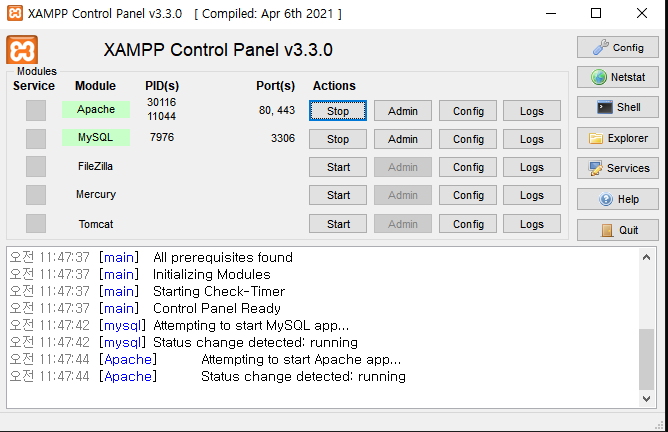Start the FileZilla module
Viewport: 668px width, 432px height.
click(x=338, y=167)
